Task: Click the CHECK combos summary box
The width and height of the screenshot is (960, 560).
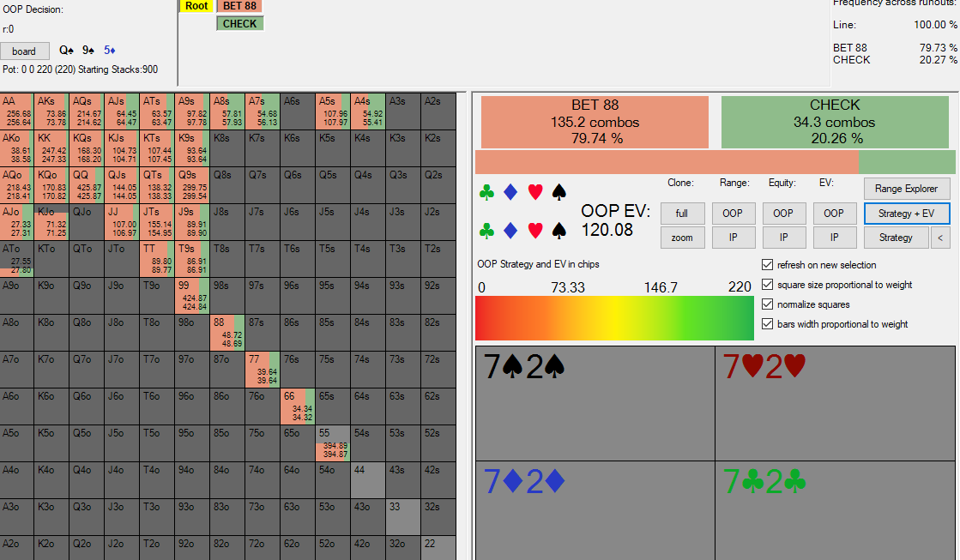Action: pyautogui.click(x=835, y=122)
